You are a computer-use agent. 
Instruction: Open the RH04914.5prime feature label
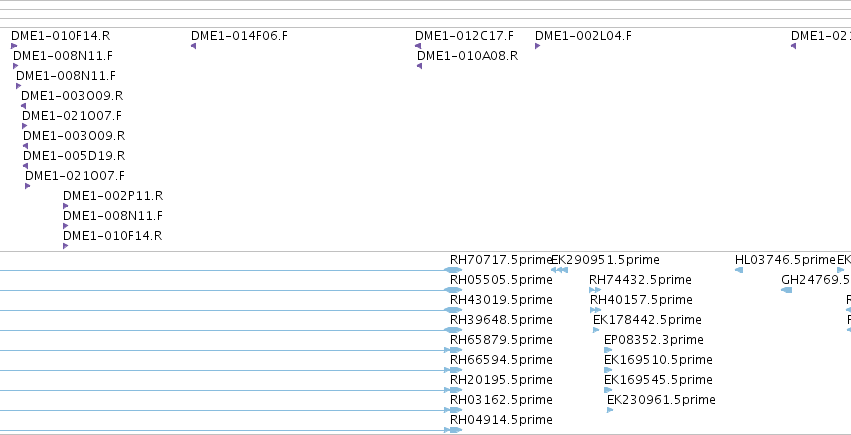click(501, 420)
